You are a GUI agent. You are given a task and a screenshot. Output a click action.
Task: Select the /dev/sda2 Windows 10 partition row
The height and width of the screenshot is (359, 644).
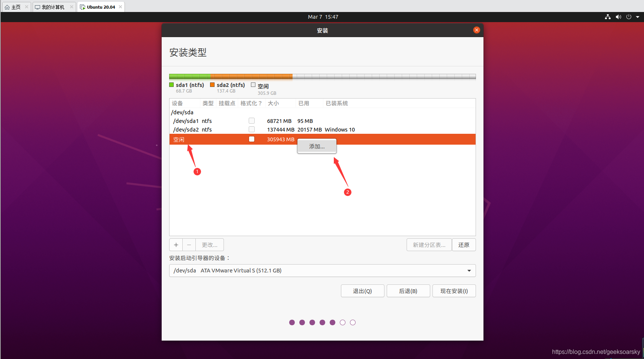pos(323,129)
